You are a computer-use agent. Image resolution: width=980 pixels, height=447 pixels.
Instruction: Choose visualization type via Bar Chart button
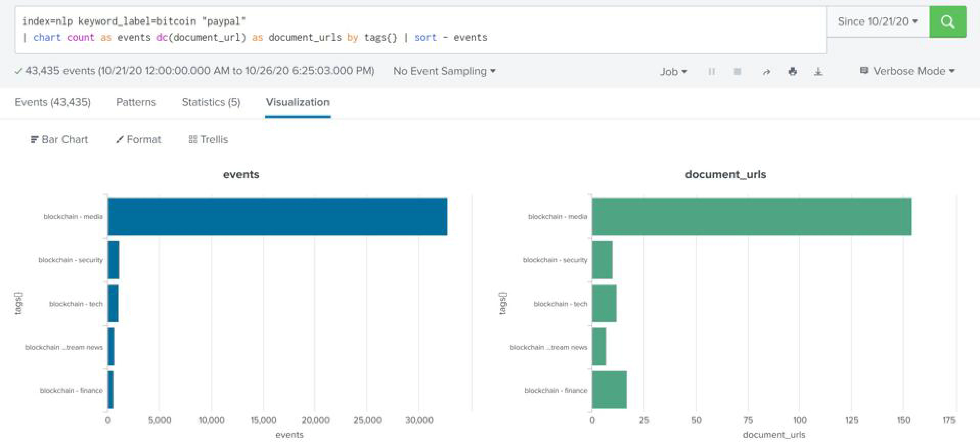(59, 139)
